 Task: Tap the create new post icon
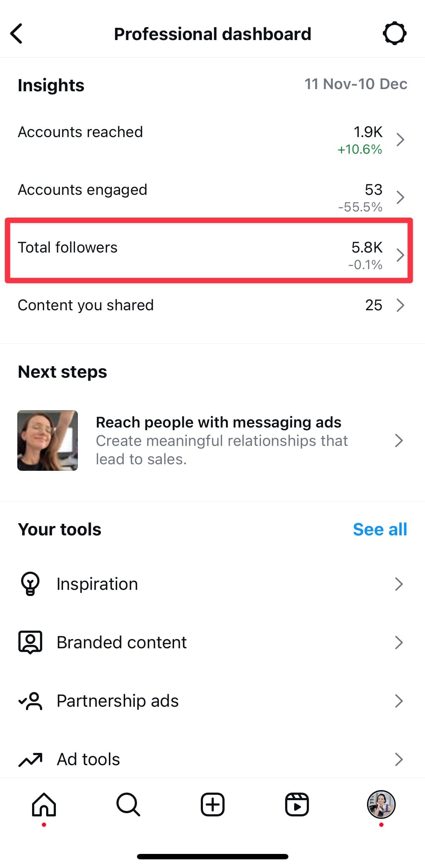(212, 805)
